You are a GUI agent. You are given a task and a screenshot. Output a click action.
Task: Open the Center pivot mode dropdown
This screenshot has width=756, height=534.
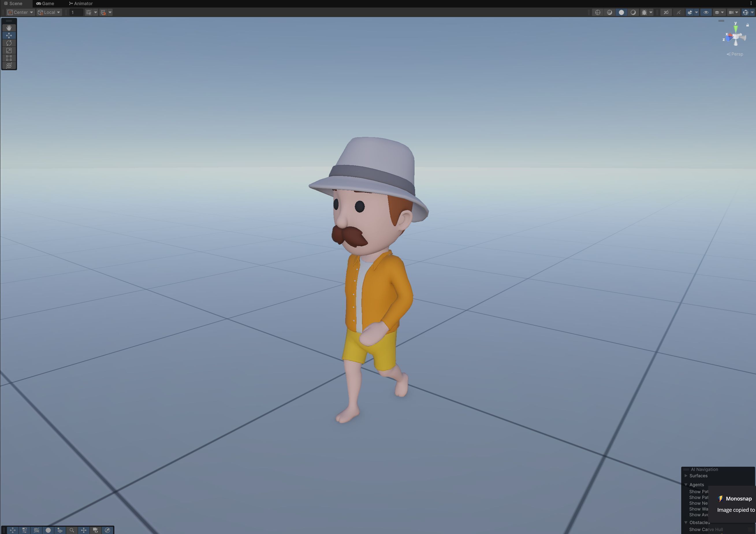(x=21, y=12)
